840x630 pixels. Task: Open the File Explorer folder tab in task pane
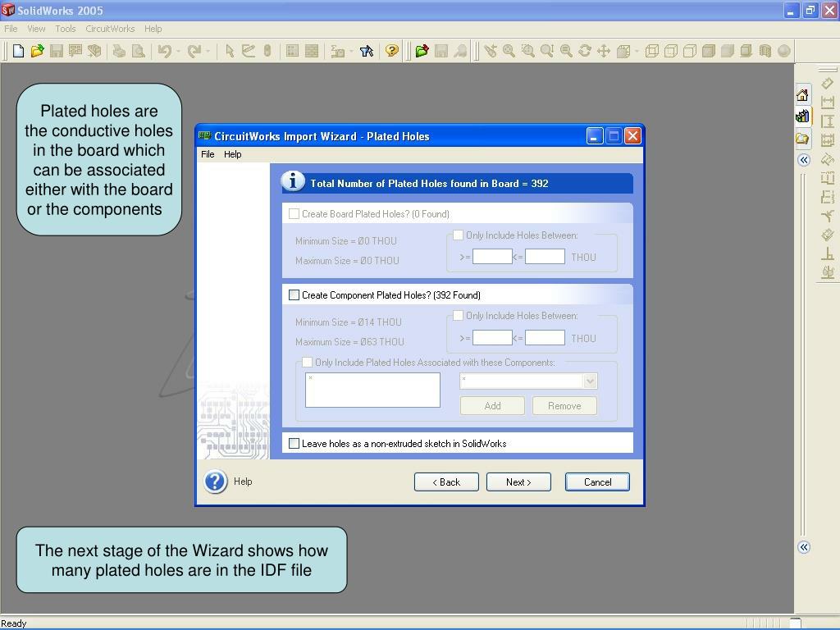pyautogui.click(x=802, y=139)
